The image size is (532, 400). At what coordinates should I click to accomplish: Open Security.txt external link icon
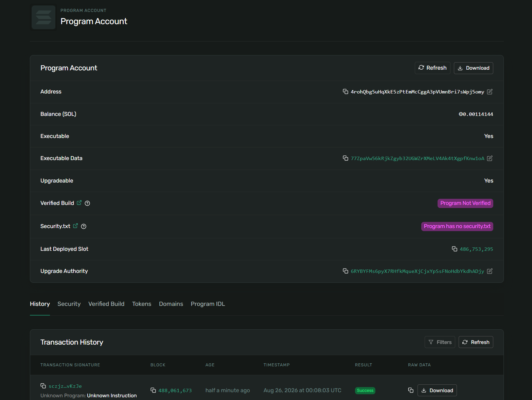pos(75,226)
